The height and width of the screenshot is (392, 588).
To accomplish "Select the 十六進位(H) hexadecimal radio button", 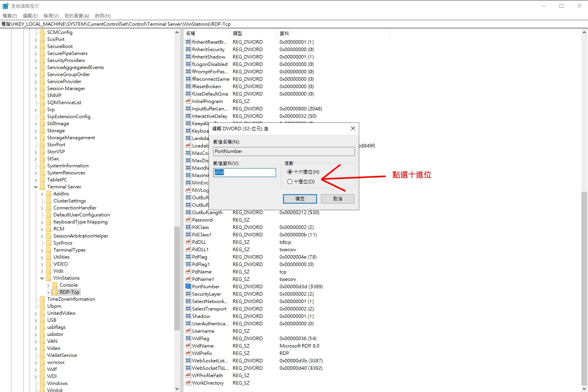I will 290,172.
